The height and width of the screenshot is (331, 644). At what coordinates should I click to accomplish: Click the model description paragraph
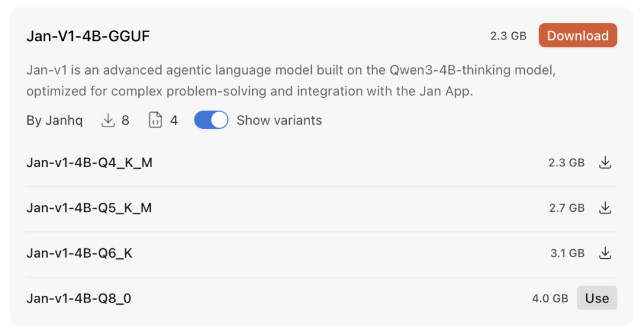click(x=291, y=81)
